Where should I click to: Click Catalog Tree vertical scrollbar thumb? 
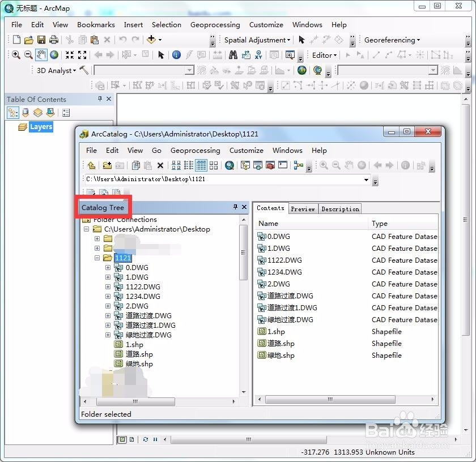[243, 253]
